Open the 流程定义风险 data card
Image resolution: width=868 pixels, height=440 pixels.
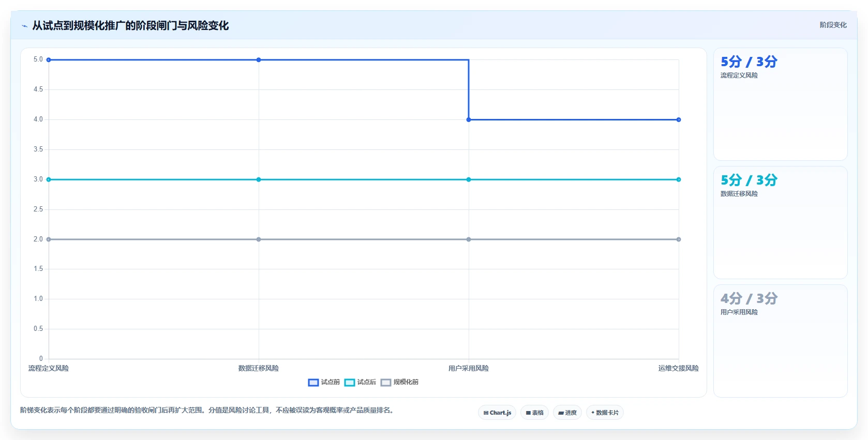point(780,104)
